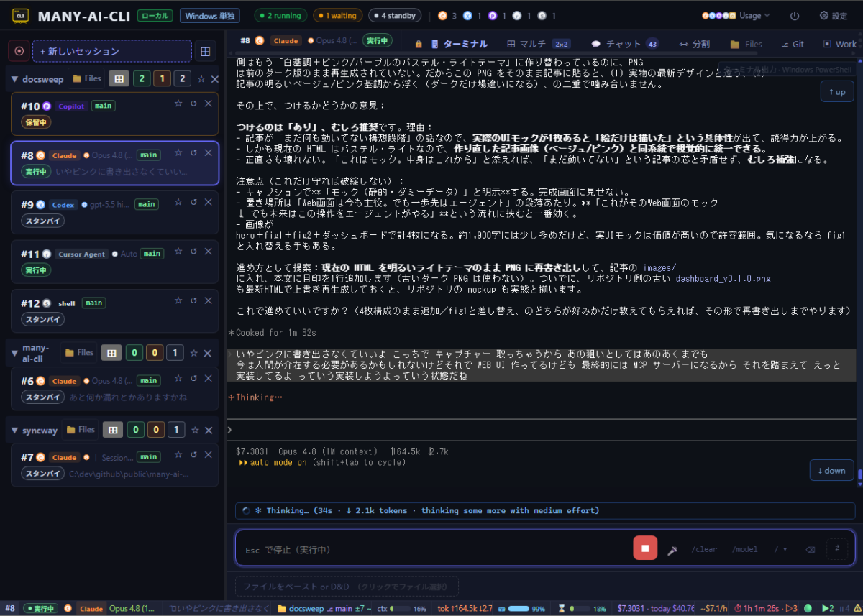Screen dimensions: 863x616
Task: Open 設定 settings gear
Action: tap(834, 15)
